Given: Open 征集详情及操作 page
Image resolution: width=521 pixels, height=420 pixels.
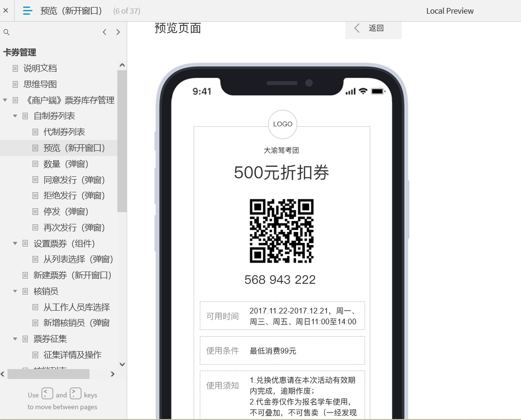Looking at the screenshot, I should [73, 355].
